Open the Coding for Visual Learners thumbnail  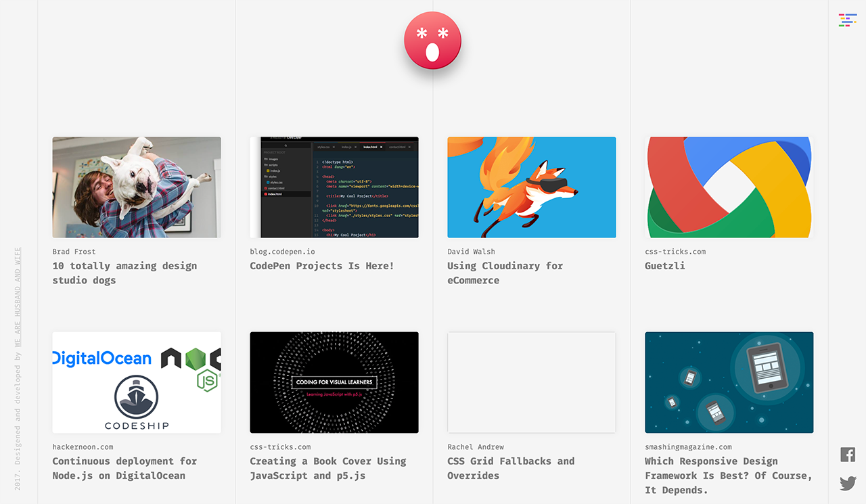pos(334,382)
